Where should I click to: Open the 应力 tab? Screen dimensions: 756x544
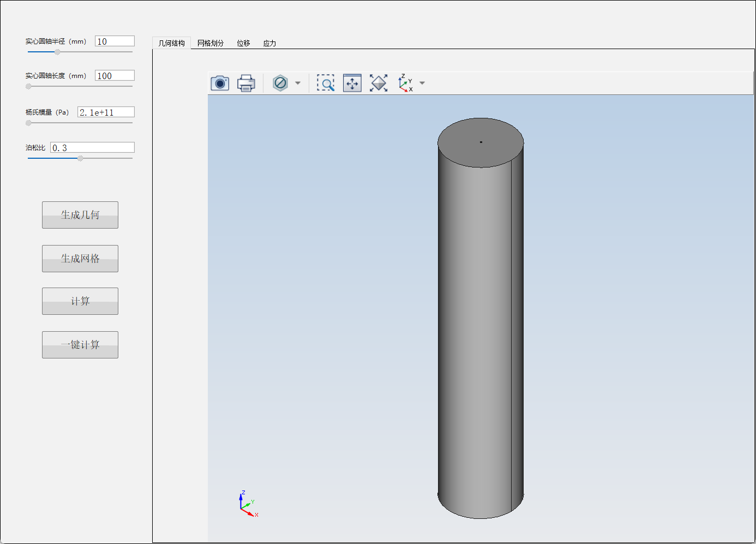point(270,43)
